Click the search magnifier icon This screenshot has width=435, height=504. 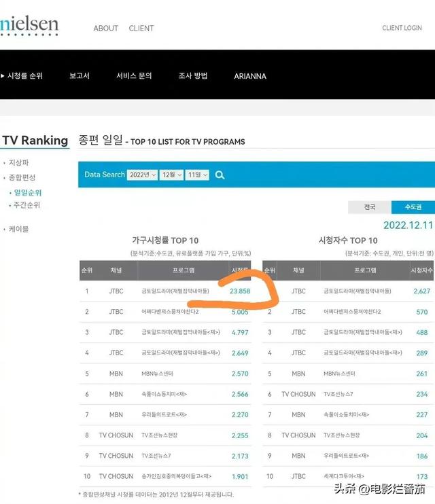tap(220, 175)
